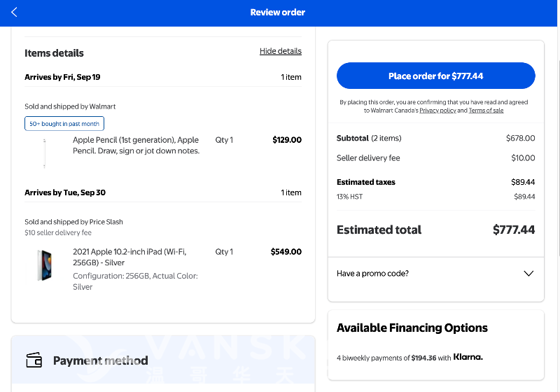Viewport: 560px width, 392px height.
Task: Click the wallet icon beside Payment method
Action: point(34,360)
